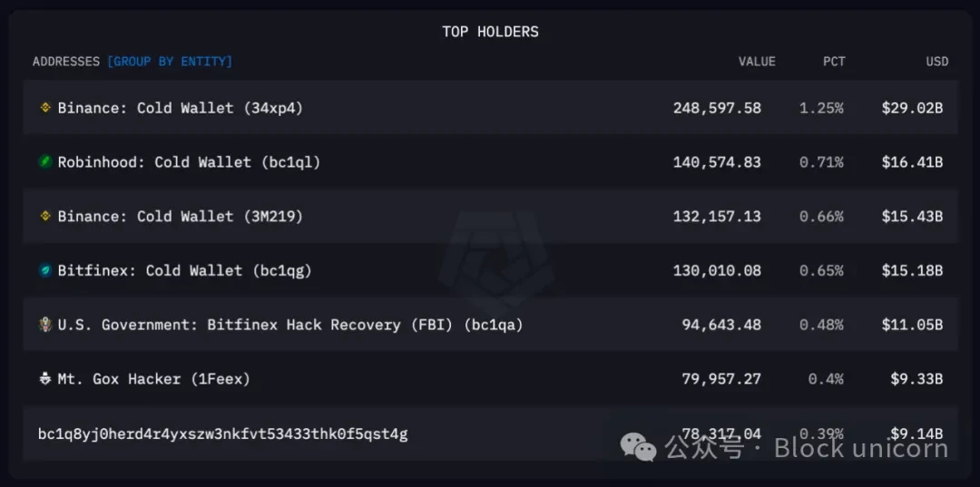This screenshot has width=980, height=487.
Task: Click the Binance icon beside the 3M219 wallet
Action: tap(45, 217)
